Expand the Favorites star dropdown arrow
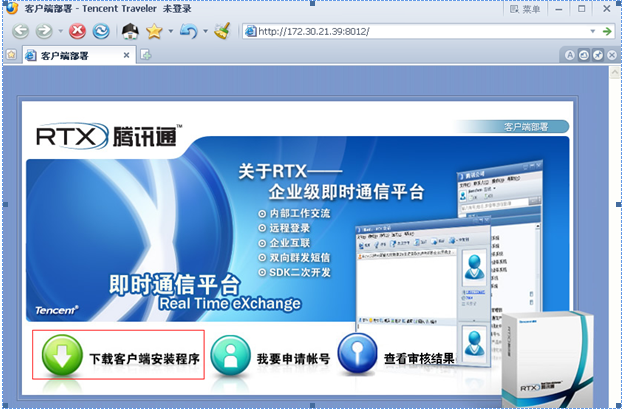The image size is (628, 415). [x=170, y=32]
